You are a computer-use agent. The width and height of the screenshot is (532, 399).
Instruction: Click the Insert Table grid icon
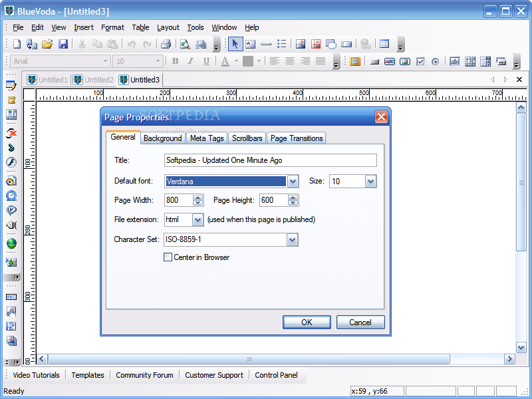tap(384, 44)
